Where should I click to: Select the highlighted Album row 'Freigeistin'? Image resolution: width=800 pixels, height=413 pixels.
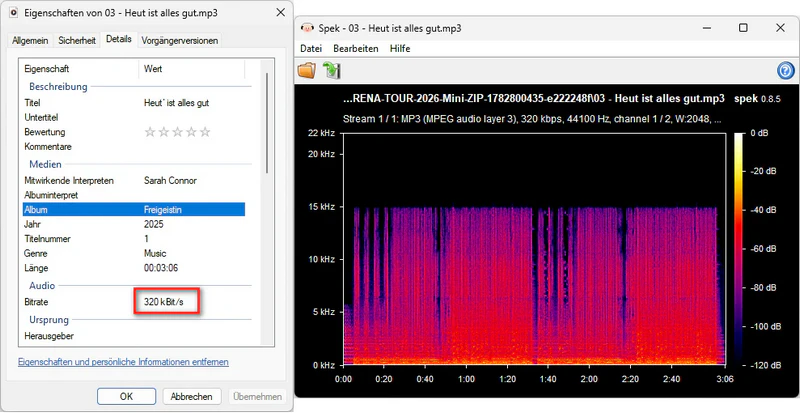pos(134,210)
